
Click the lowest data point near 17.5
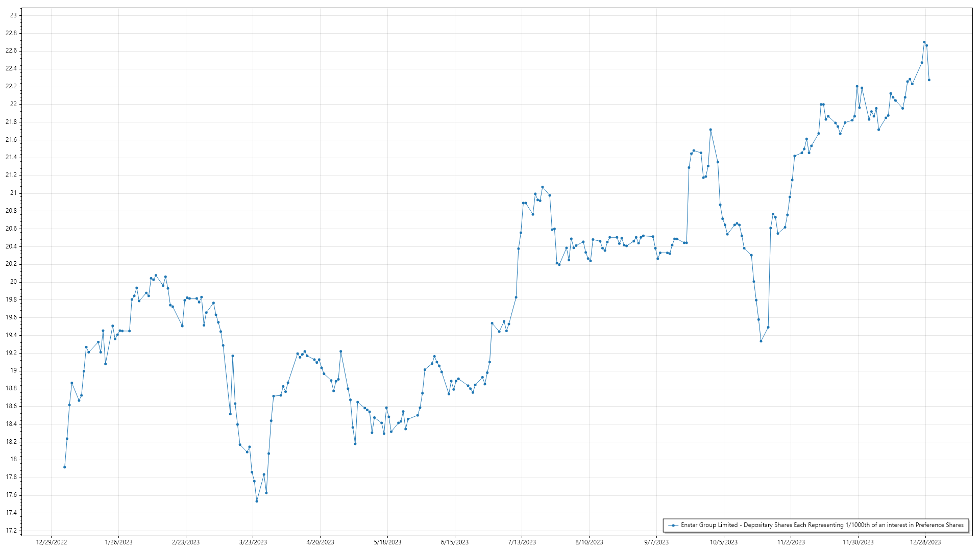(257, 501)
